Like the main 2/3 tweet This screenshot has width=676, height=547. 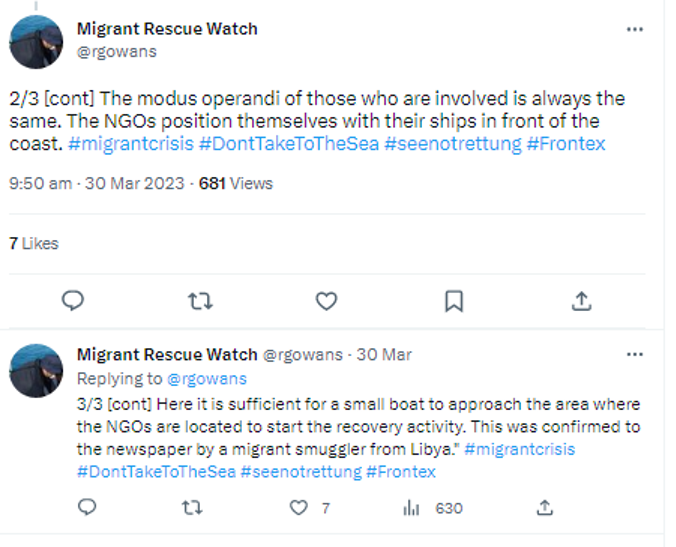pos(326,300)
